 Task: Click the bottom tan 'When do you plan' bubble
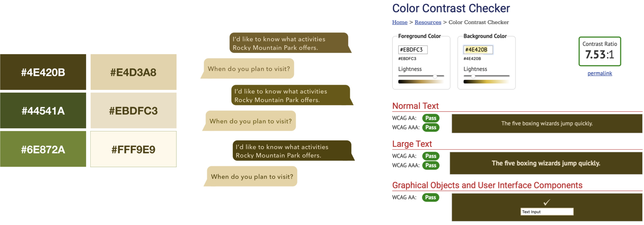(x=251, y=176)
